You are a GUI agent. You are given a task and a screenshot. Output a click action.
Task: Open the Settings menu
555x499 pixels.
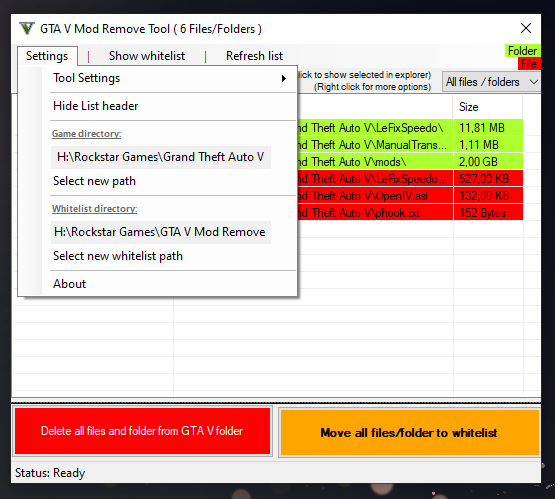click(x=47, y=56)
